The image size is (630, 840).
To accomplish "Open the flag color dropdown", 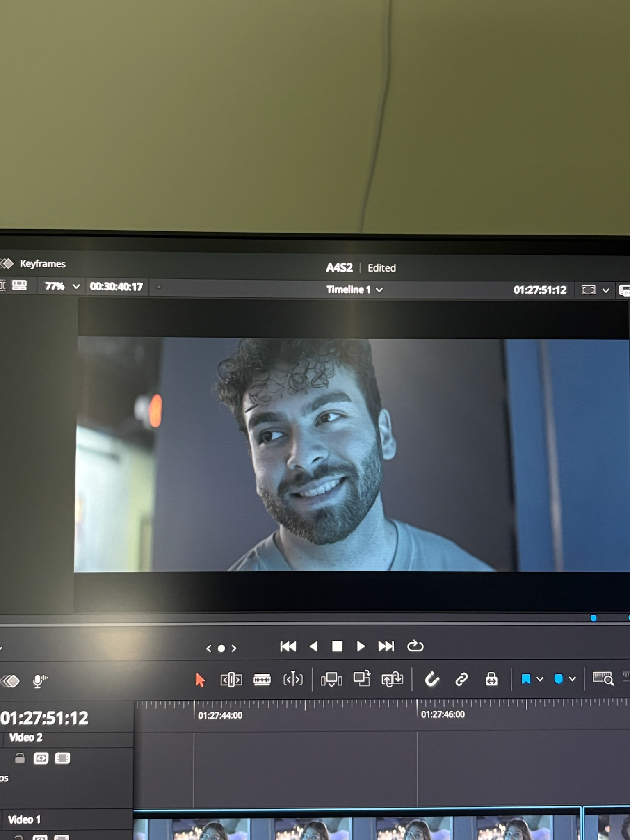I will point(540,679).
